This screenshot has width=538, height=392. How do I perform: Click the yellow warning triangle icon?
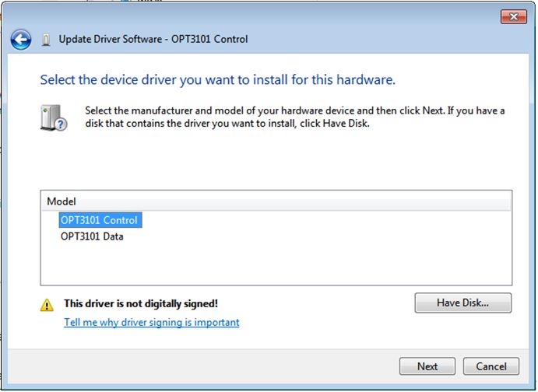[47, 305]
